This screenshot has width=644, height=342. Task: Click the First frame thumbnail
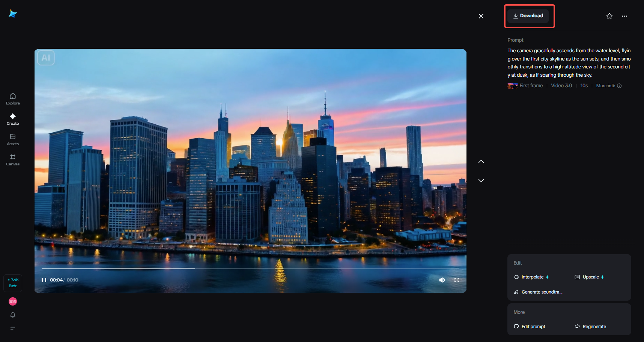513,86
